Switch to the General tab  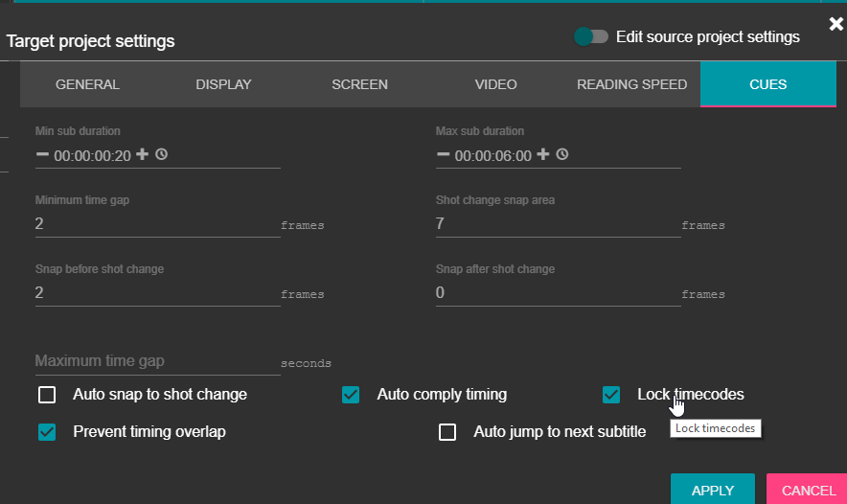click(87, 84)
